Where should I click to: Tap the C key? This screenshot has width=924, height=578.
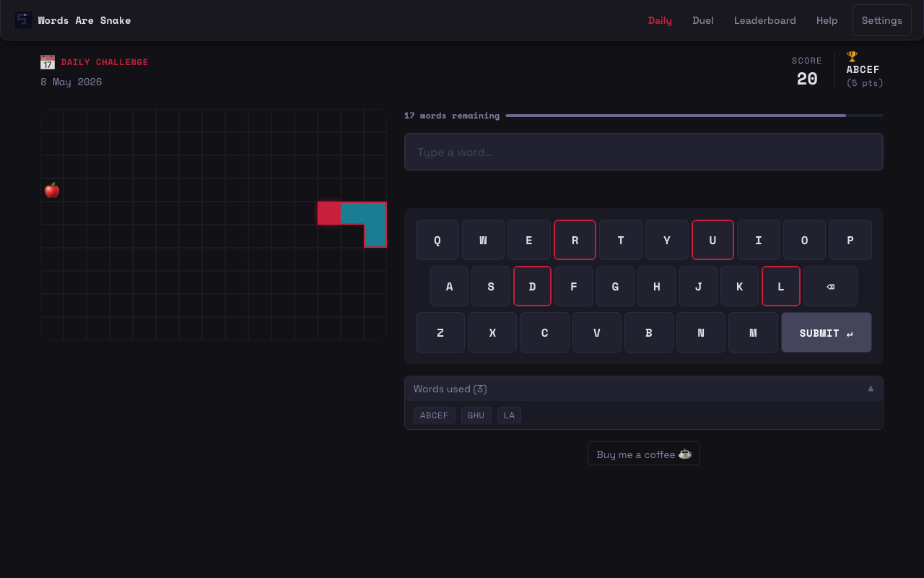[544, 332]
